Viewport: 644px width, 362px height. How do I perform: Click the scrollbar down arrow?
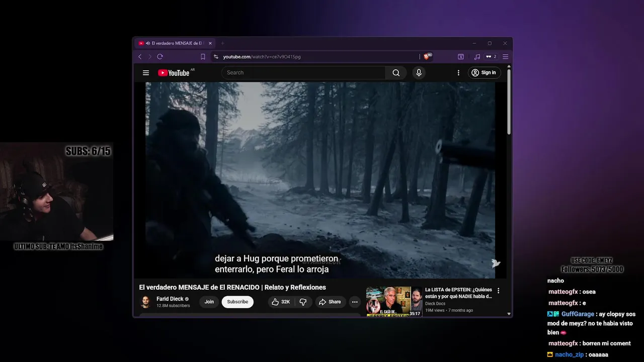pyautogui.click(x=509, y=314)
